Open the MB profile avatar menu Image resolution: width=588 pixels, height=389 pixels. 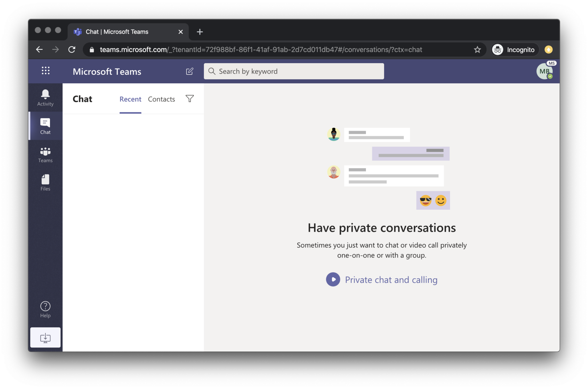tap(544, 71)
